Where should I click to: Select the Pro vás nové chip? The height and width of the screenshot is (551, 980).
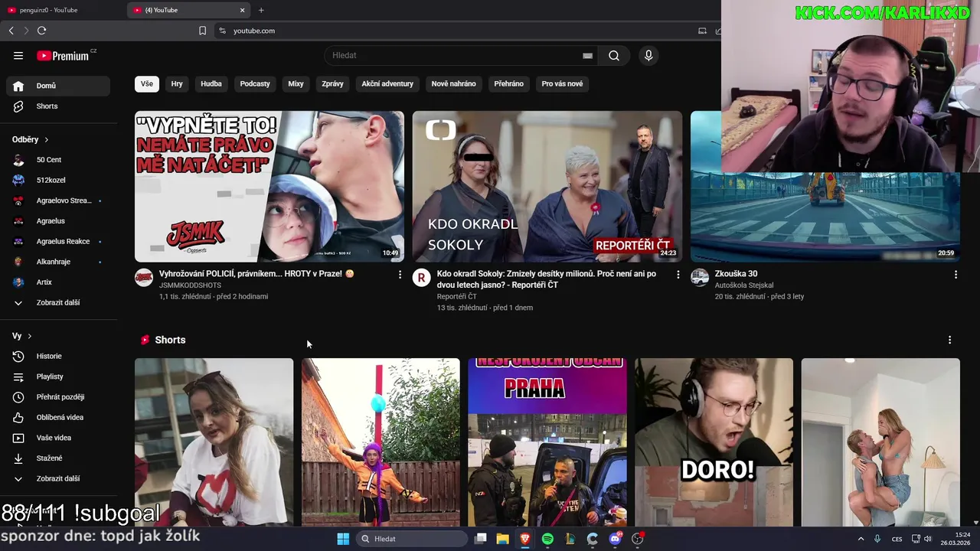[562, 84]
